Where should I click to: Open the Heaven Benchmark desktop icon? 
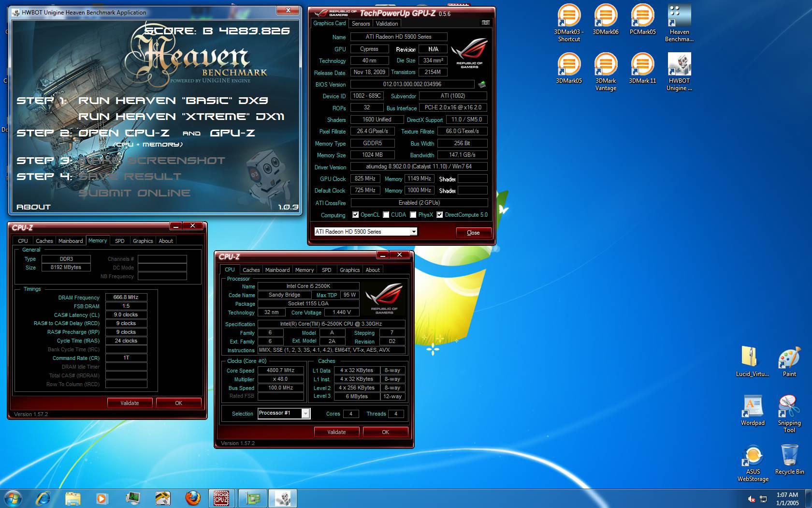679,23
